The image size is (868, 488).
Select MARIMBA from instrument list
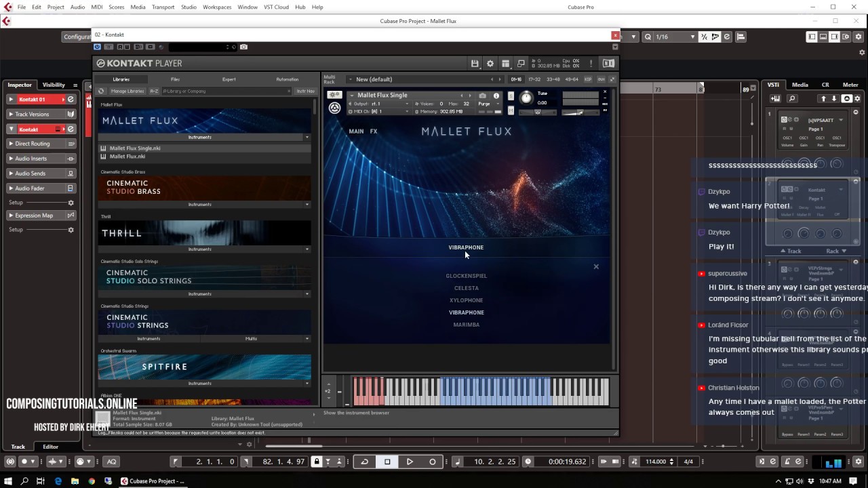(x=467, y=325)
